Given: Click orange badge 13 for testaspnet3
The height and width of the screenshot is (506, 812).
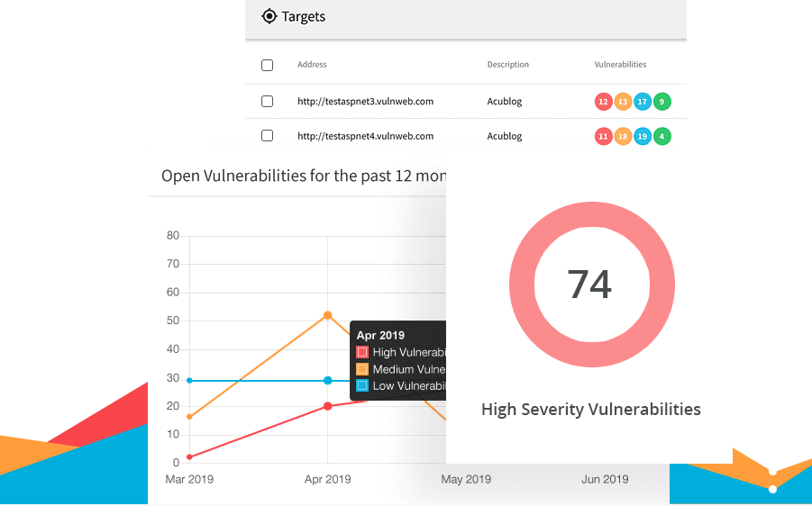Looking at the screenshot, I should click(623, 102).
